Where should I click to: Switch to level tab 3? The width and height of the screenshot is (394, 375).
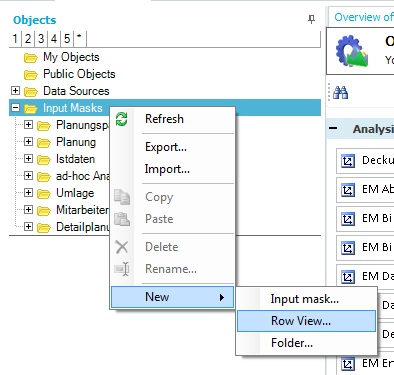(x=41, y=39)
